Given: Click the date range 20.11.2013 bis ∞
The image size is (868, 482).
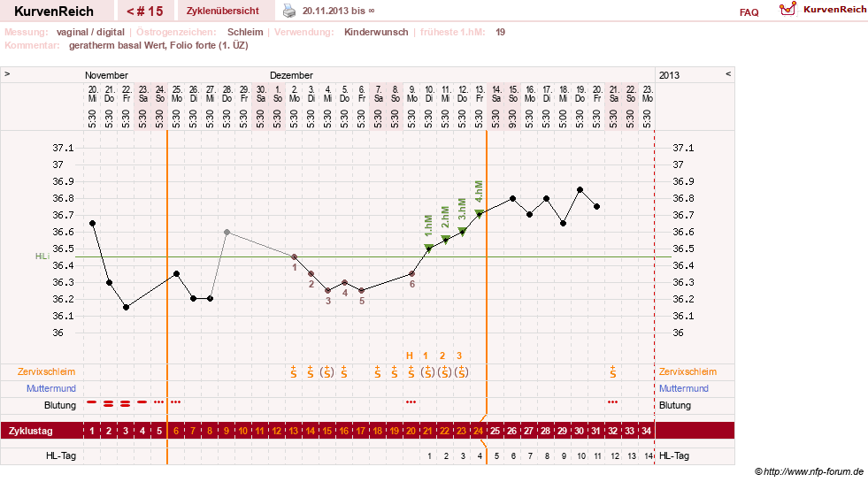Looking at the screenshot, I should (338, 11).
